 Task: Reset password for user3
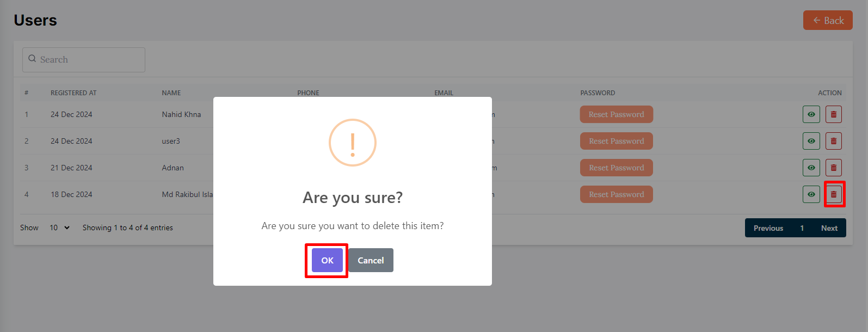(x=616, y=141)
